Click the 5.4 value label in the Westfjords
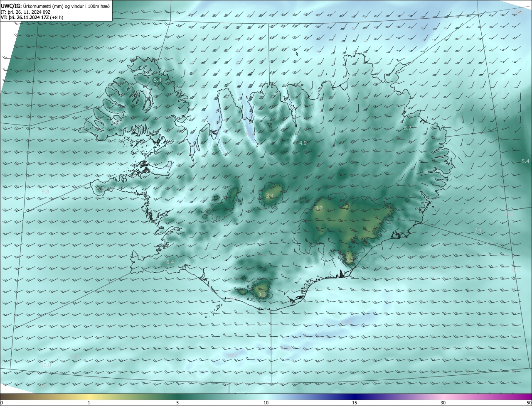This screenshot has height=406, width=532. (158, 80)
